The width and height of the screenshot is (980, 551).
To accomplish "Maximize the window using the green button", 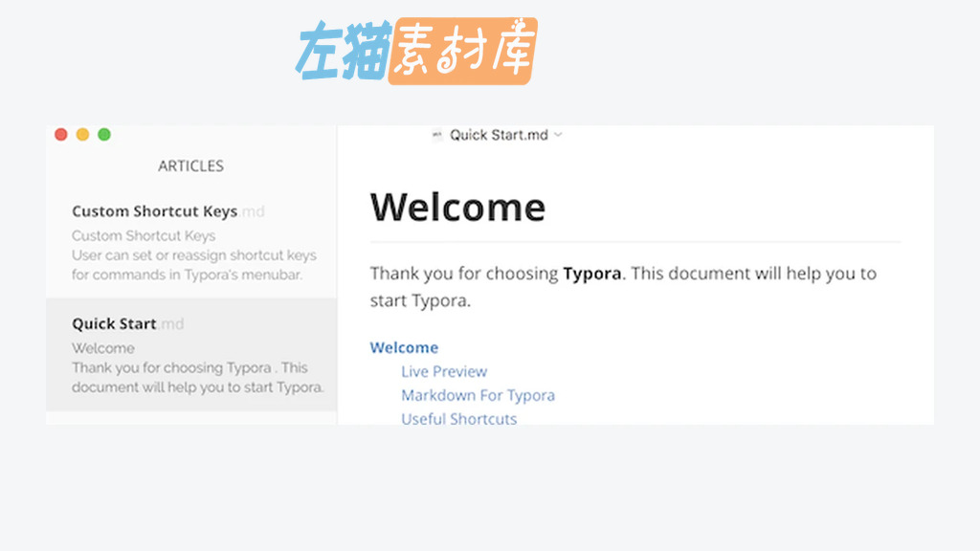I will (104, 134).
